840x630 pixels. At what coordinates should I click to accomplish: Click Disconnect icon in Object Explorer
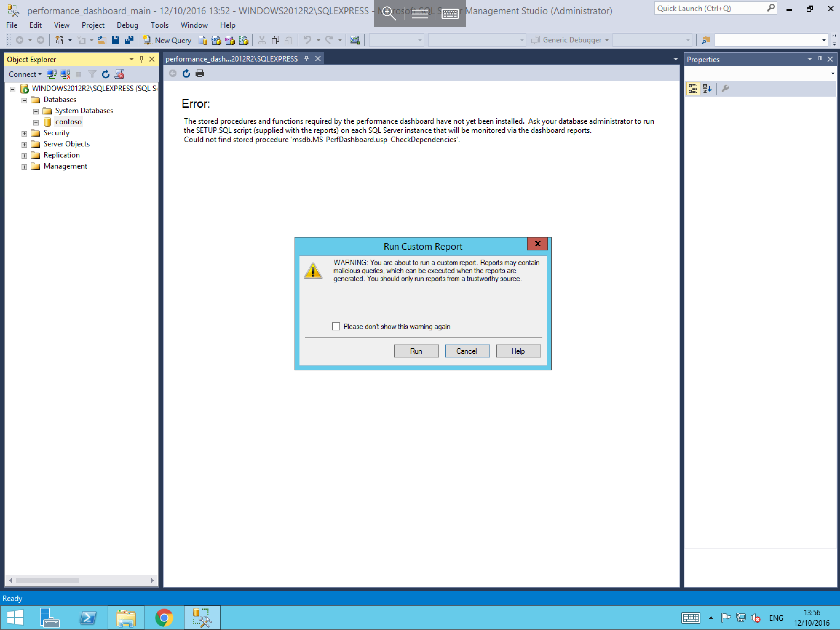pyautogui.click(x=65, y=74)
